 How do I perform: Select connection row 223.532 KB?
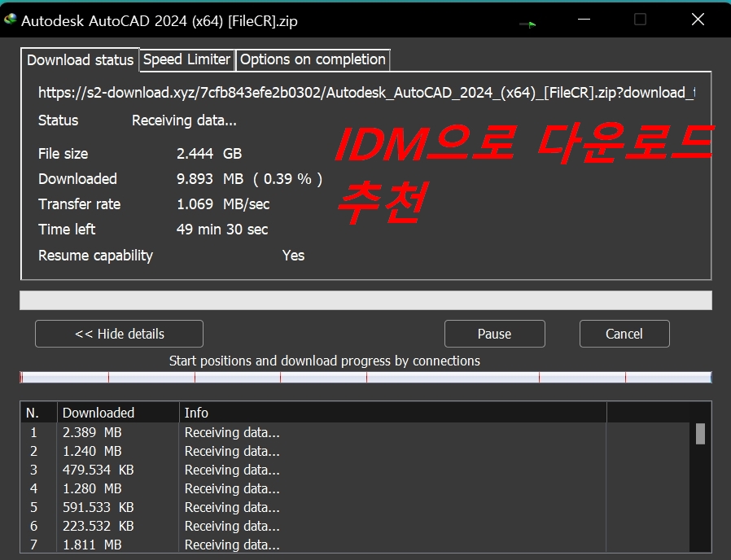point(355,526)
